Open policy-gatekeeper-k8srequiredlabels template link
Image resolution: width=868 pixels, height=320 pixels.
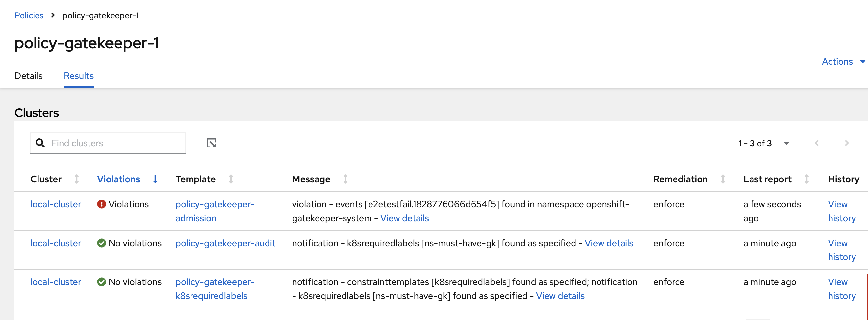coord(215,289)
